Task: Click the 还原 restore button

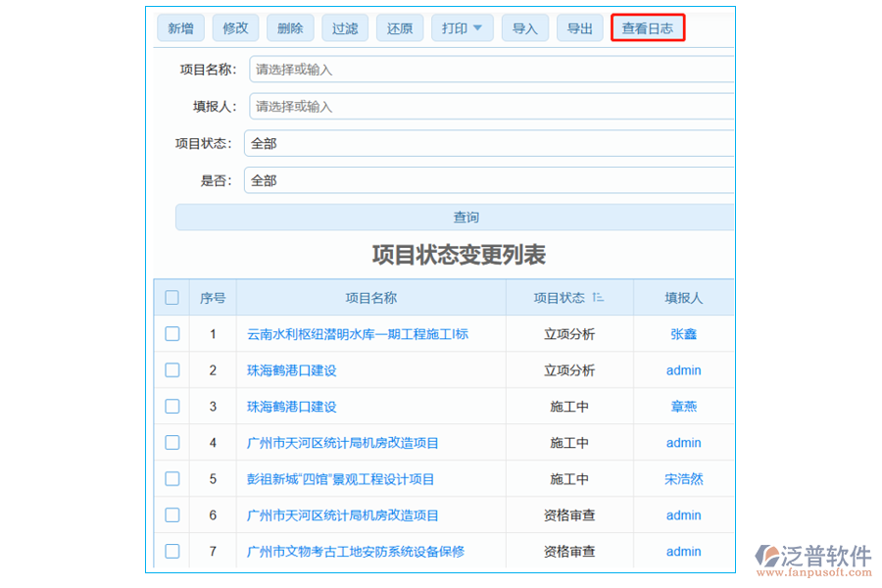Action: click(x=400, y=27)
